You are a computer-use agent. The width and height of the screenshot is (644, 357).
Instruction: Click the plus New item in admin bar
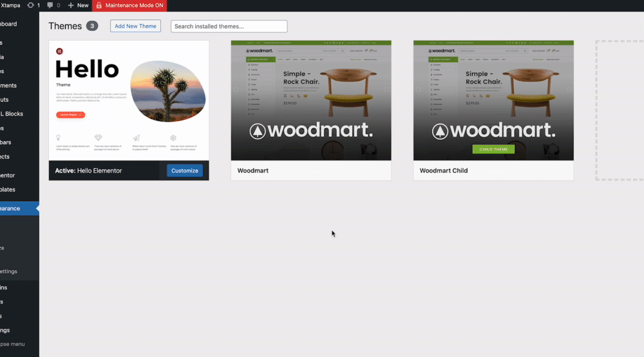point(78,5)
